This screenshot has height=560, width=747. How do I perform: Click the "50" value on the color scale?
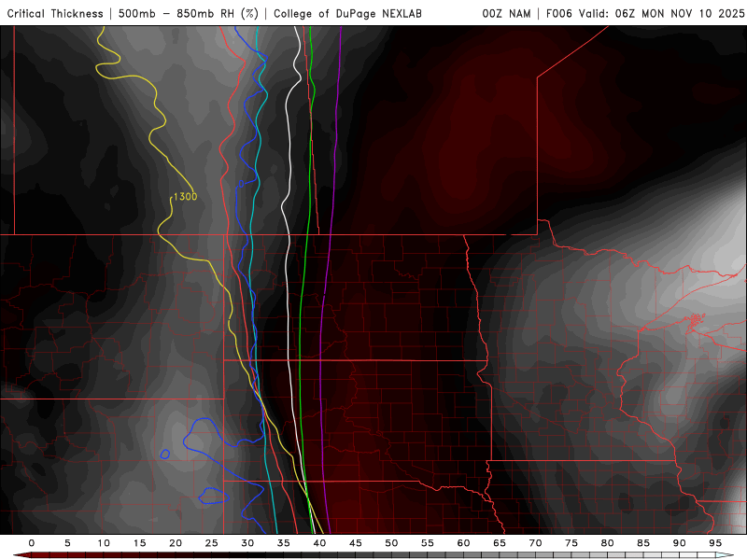[391, 543]
